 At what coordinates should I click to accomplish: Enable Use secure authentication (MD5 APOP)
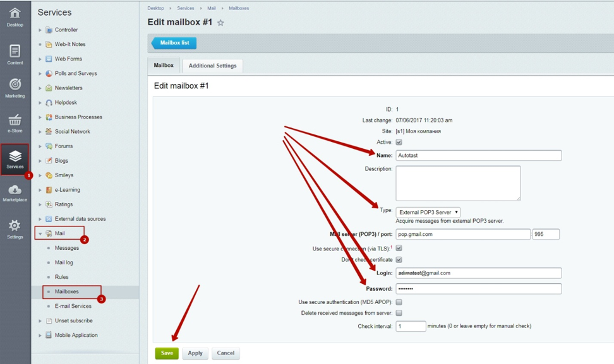(x=399, y=302)
